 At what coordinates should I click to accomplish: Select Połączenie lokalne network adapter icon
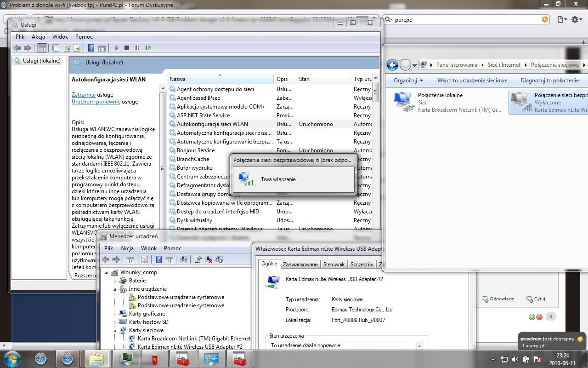pos(403,102)
